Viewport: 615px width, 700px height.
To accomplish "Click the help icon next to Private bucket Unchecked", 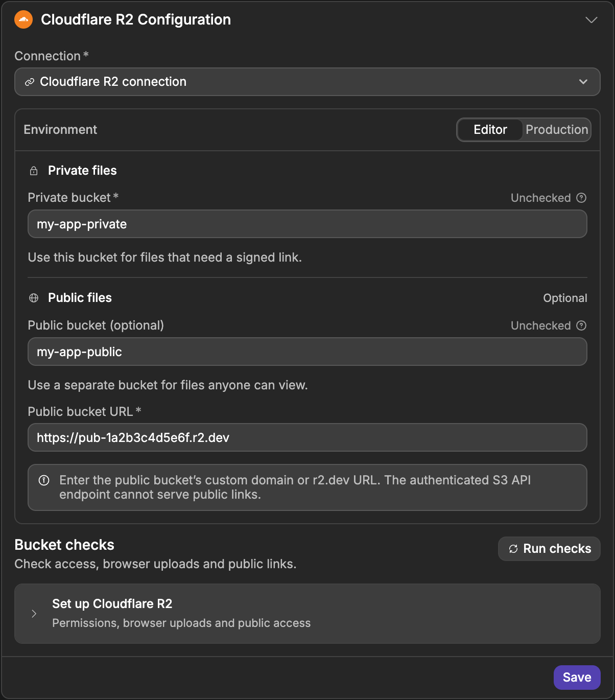I will [x=581, y=198].
